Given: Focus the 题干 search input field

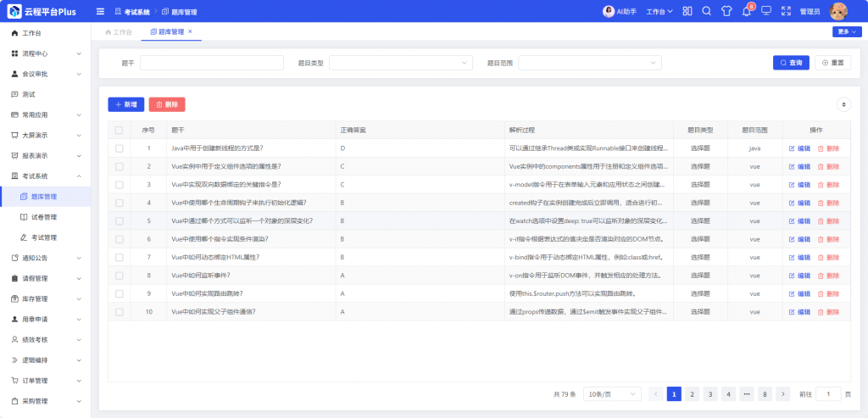Looking at the screenshot, I should 211,63.
